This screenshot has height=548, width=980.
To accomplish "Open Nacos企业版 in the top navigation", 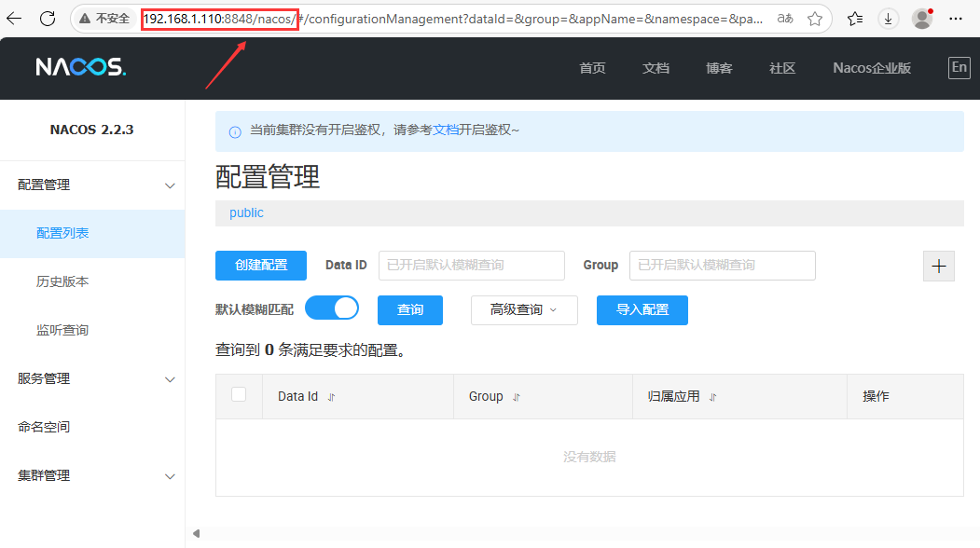I will (872, 68).
